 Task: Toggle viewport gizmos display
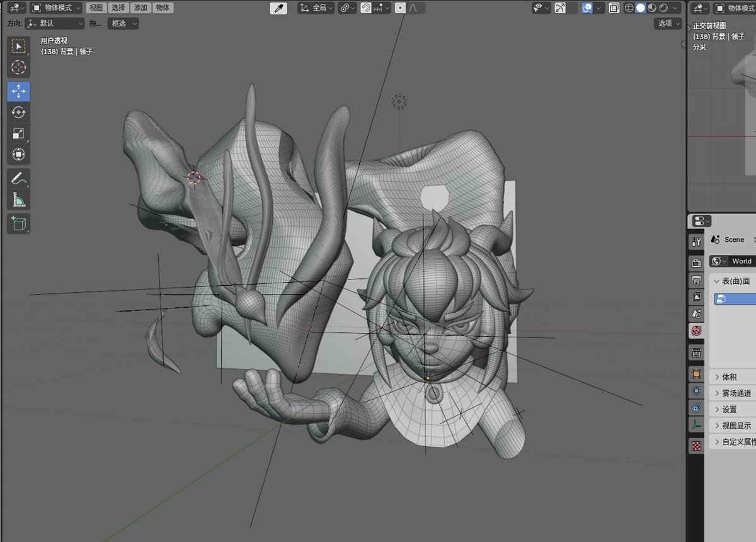pyautogui.click(x=559, y=8)
